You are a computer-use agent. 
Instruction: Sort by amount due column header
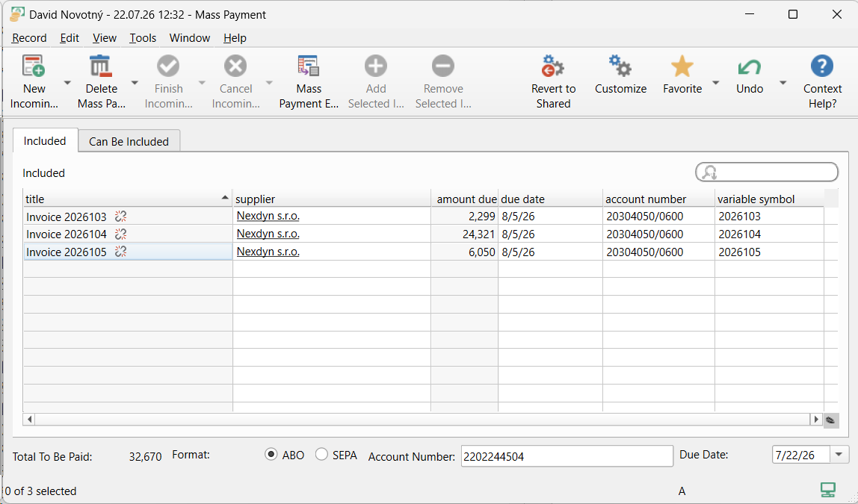pos(464,199)
